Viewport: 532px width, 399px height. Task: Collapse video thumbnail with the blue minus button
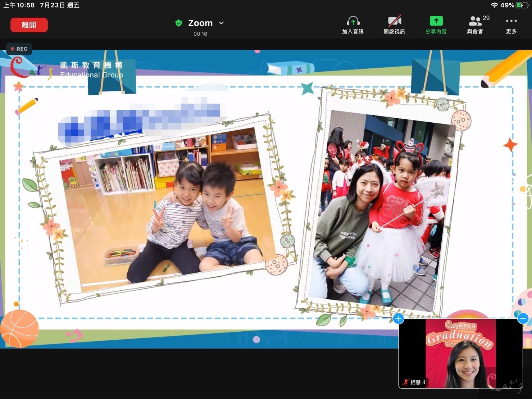(x=523, y=318)
